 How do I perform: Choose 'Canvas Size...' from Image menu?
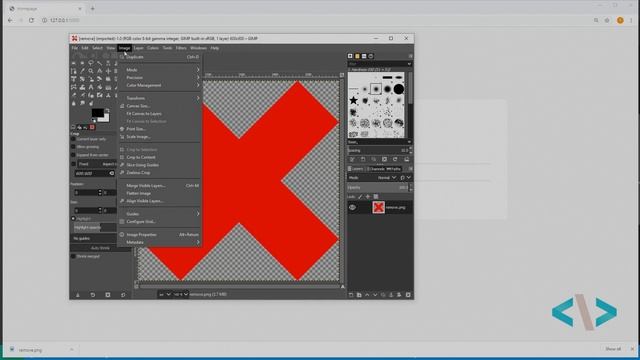pyautogui.click(x=160, y=106)
